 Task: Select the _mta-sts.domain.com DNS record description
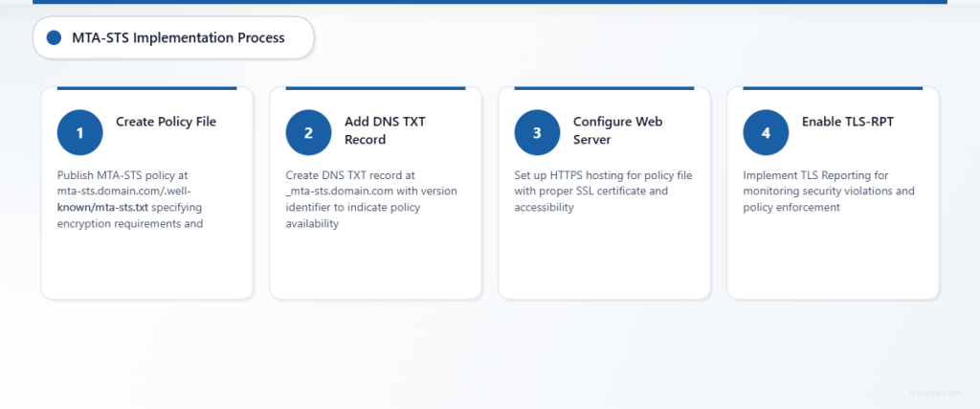[x=371, y=199]
